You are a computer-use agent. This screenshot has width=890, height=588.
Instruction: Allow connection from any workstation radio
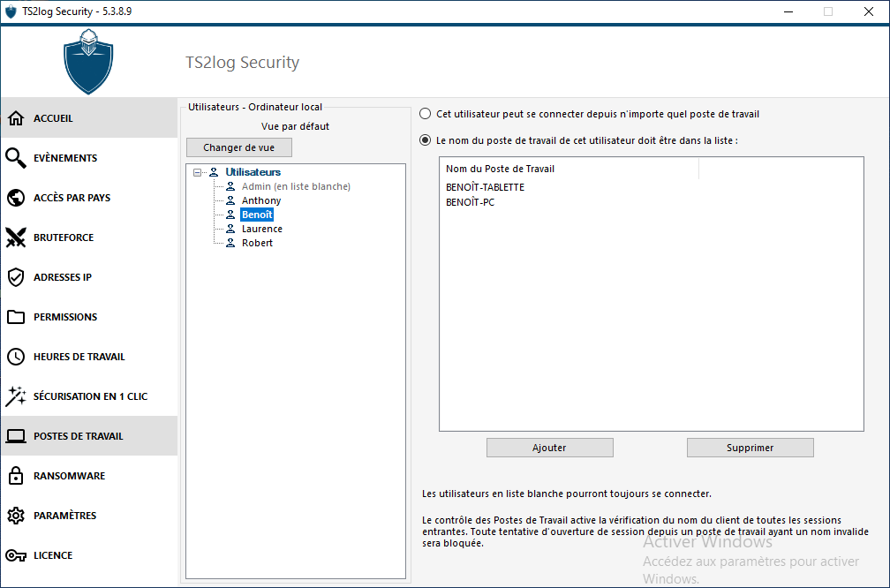pyautogui.click(x=426, y=114)
